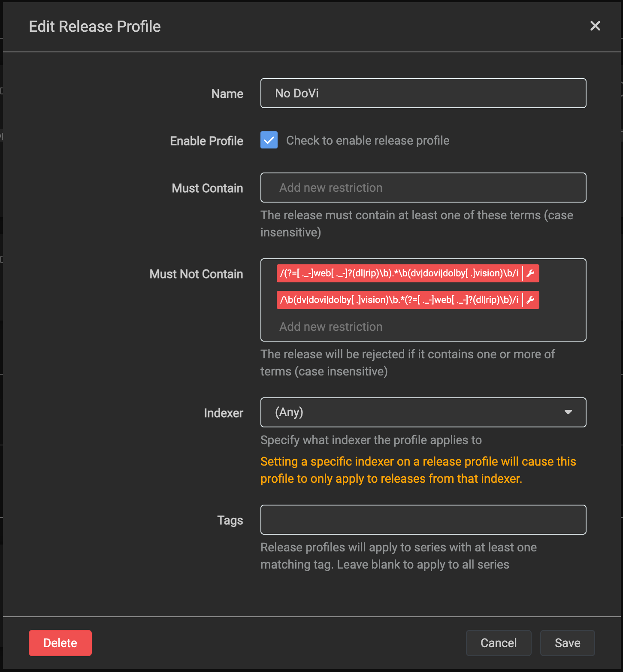Close the Edit Release Profile dialog

coord(595,26)
